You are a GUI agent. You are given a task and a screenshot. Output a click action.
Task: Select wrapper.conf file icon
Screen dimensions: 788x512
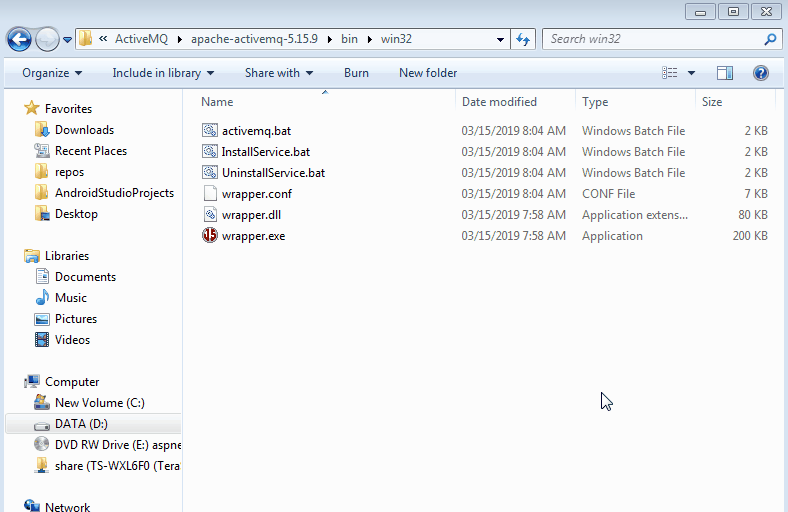[210, 193]
